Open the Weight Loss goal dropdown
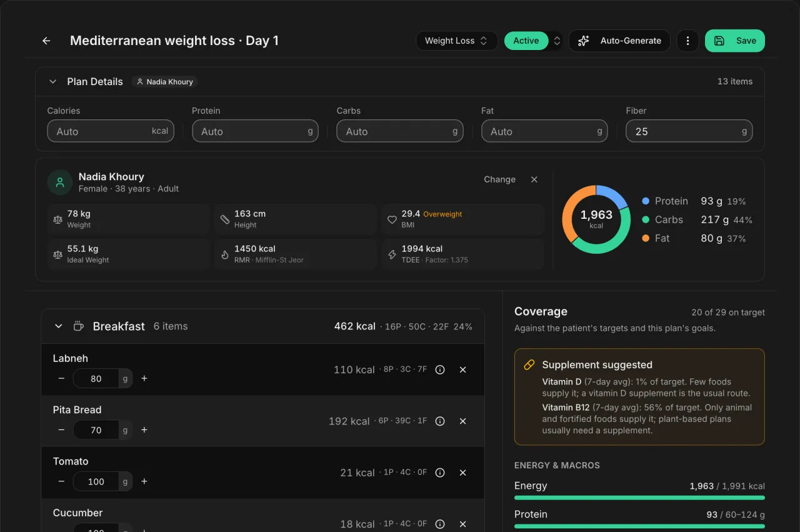 tap(456, 41)
